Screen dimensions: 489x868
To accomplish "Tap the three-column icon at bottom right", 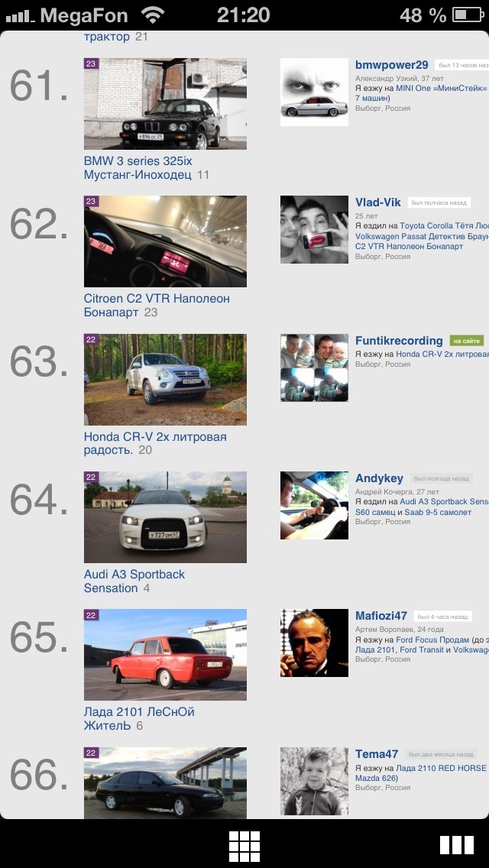I will pos(457,845).
